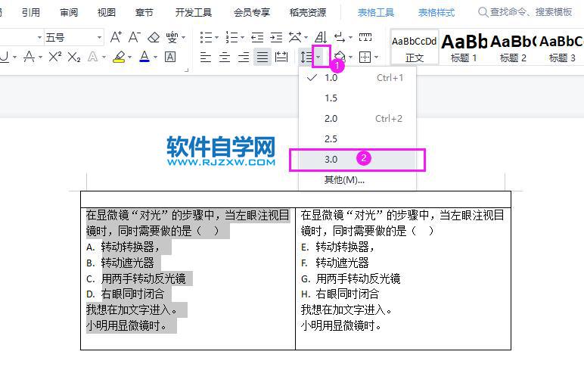Image resolution: width=584 pixels, height=392 pixels.
Task: Switch to 视图 ribbon tab
Action: [x=107, y=13]
